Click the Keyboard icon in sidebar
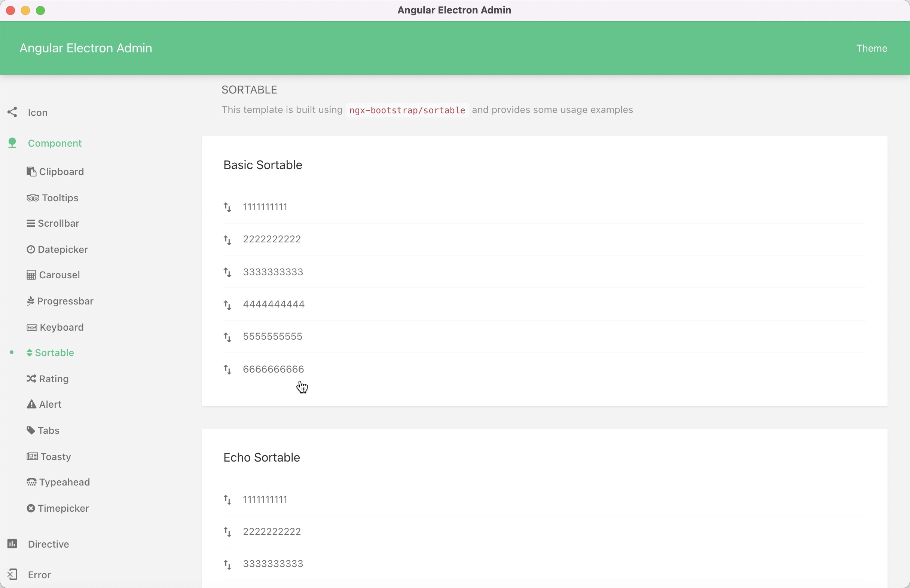The width and height of the screenshot is (910, 588). pos(31,327)
